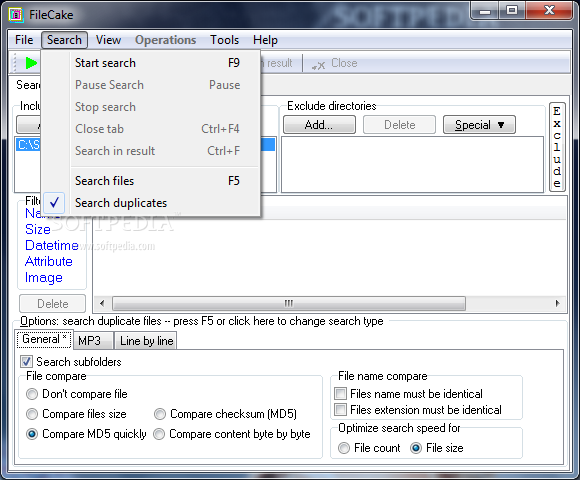The height and width of the screenshot is (480, 580).
Task: Click the scrollbar right arrow
Action: tap(557, 304)
